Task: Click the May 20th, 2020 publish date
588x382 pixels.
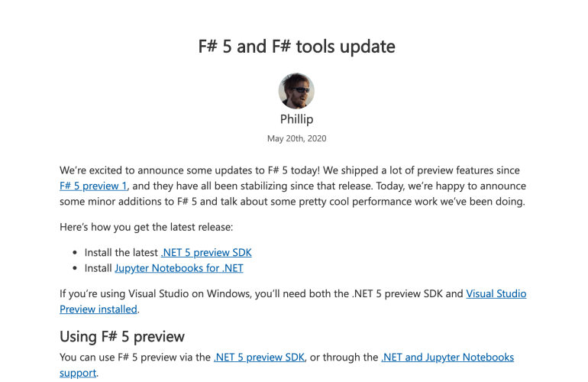Action: coord(296,139)
